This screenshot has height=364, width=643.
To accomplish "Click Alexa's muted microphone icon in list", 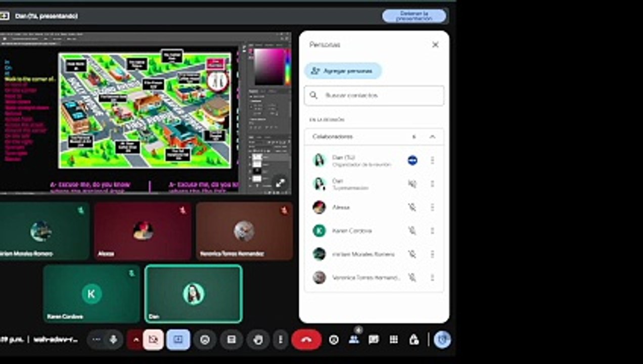I will 412,207.
